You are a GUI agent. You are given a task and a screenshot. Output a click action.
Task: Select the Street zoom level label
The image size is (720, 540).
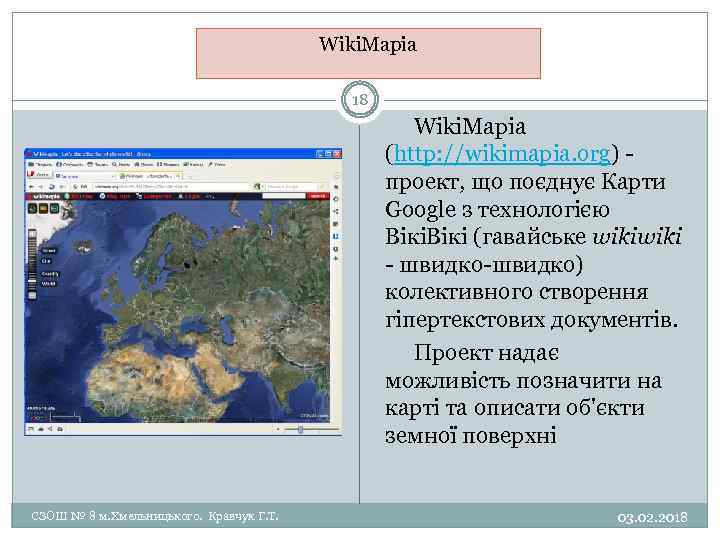(49, 251)
